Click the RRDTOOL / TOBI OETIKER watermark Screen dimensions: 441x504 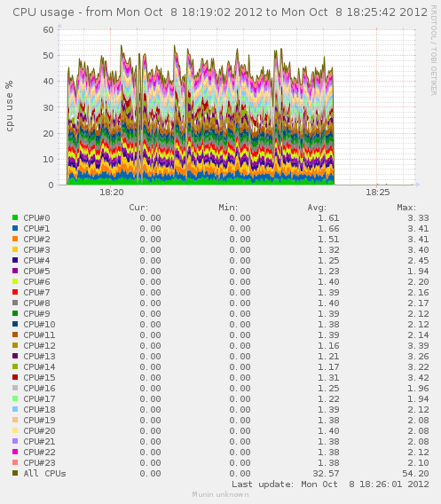click(x=434, y=51)
